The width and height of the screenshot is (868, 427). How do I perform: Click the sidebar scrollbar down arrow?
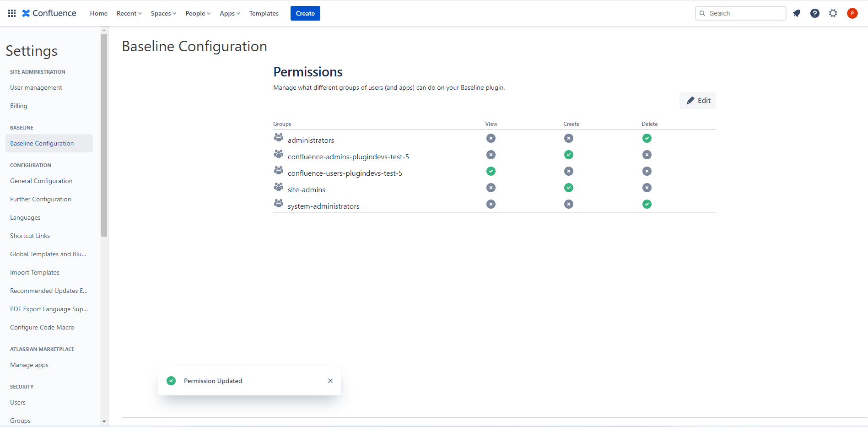tap(104, 422)
